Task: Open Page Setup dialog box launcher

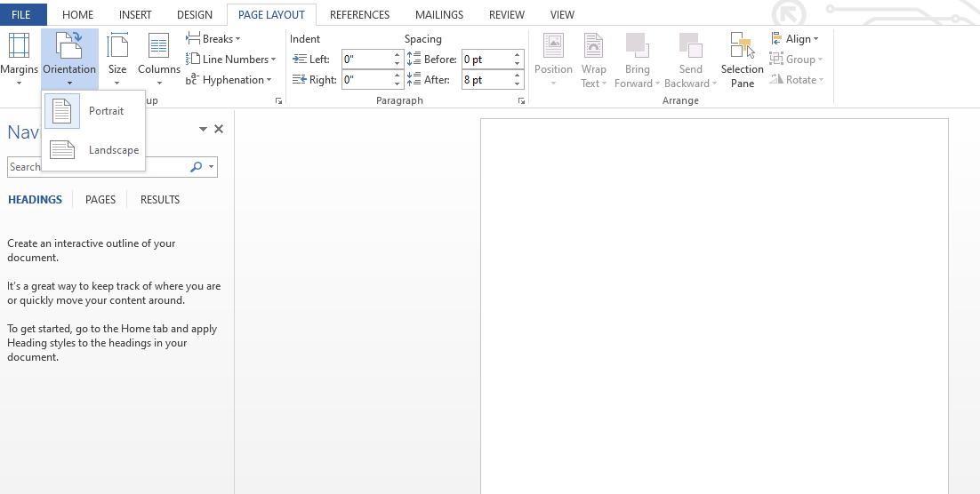Action: tap(278, 100)
